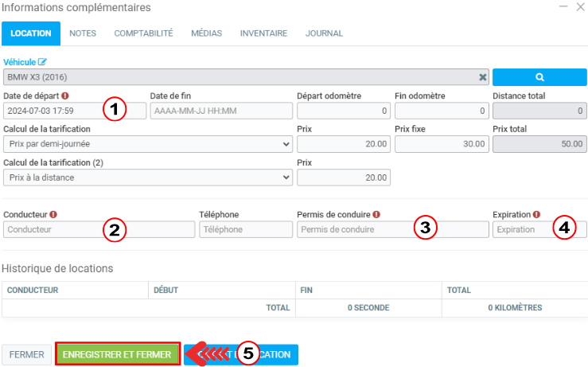Click the blue vehicle search button
Image resolution: width=588 pixels, height=367 pixels.
pos(539,77)
